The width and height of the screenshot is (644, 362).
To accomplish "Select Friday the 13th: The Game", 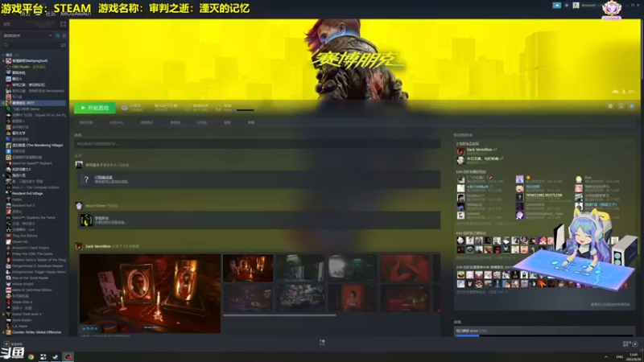I will tap(32, 253).
